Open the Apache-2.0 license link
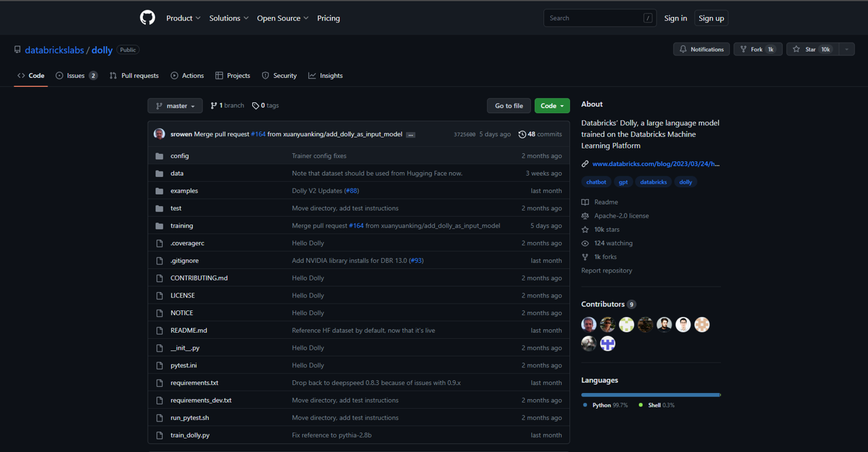This screenshot has width=868, height=452. (x=621, y=215)
